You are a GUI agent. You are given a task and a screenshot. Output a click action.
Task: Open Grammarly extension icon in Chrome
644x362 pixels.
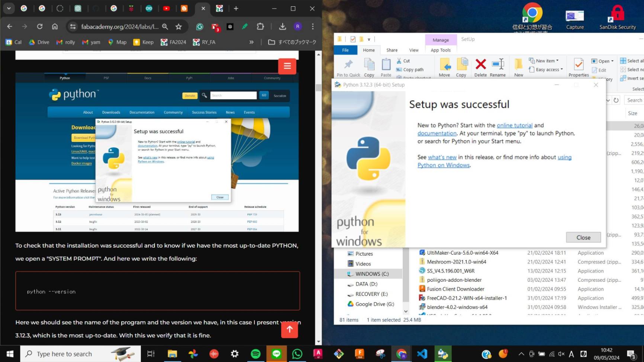pos(200,26)
